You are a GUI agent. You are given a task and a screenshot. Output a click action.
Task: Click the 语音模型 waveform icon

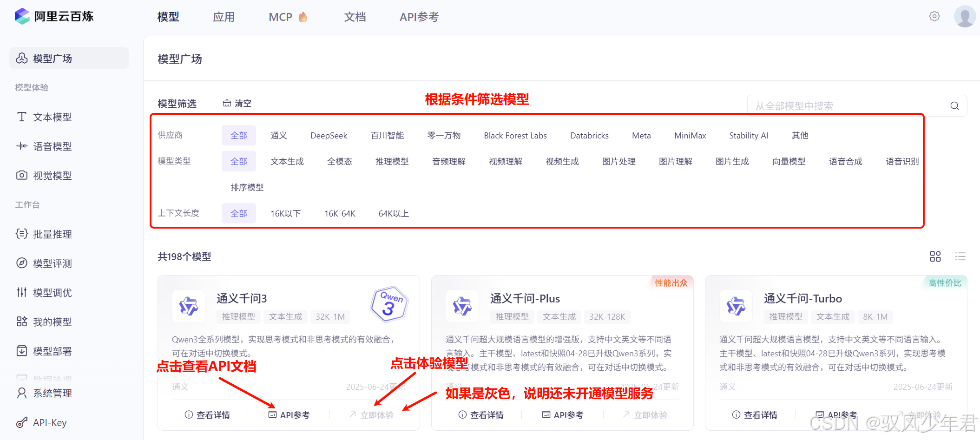coord(22,146)
